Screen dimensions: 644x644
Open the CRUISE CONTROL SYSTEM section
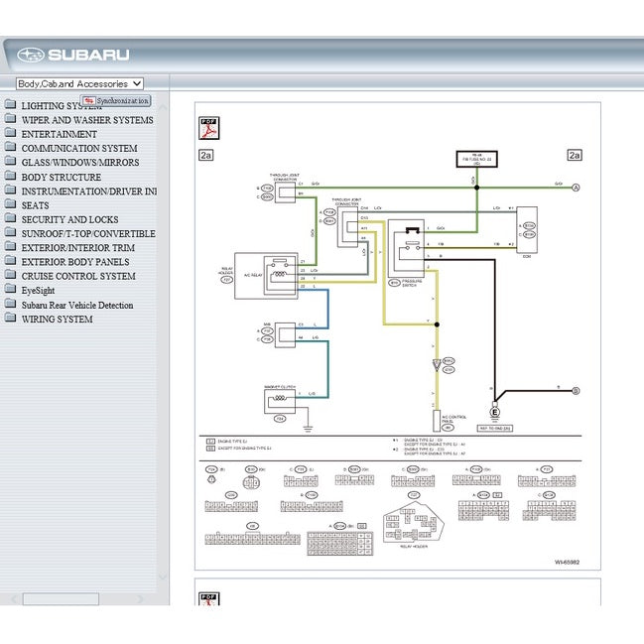click(x=78, y=277)
